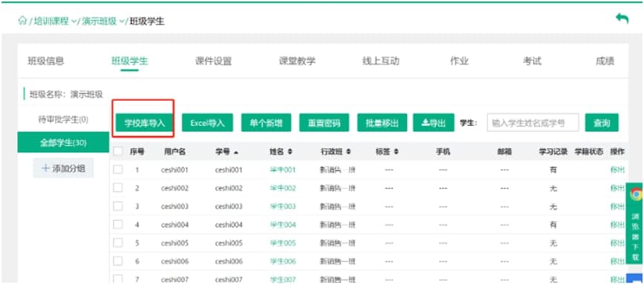
Task: Click the 批量移出 button
Action: click(x=382, y=123)
